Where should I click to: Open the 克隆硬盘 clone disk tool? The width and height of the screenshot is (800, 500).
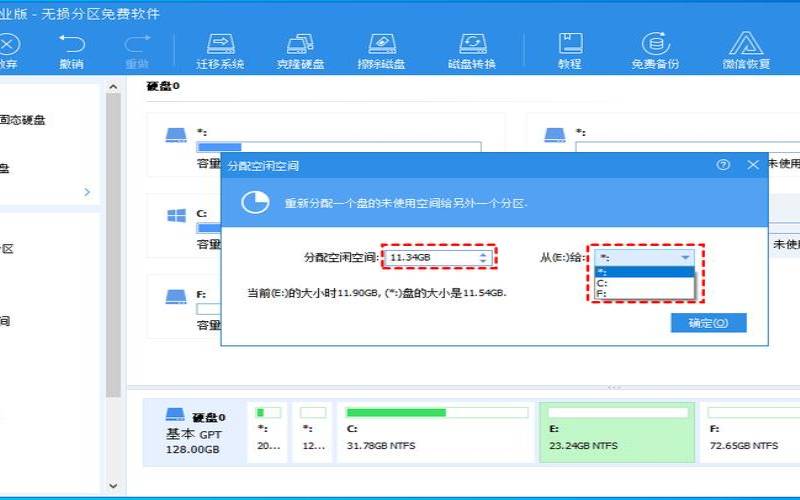[x=301, y=51]
